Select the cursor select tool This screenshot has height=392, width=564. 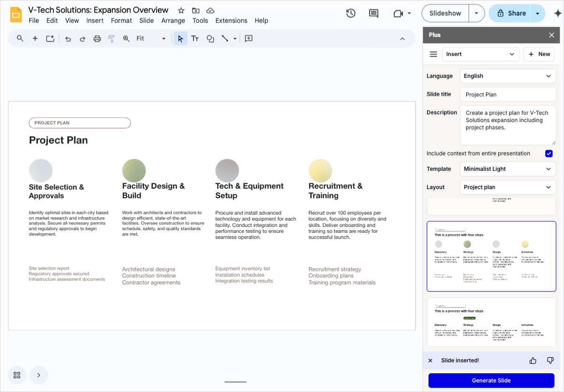(180, 38)
